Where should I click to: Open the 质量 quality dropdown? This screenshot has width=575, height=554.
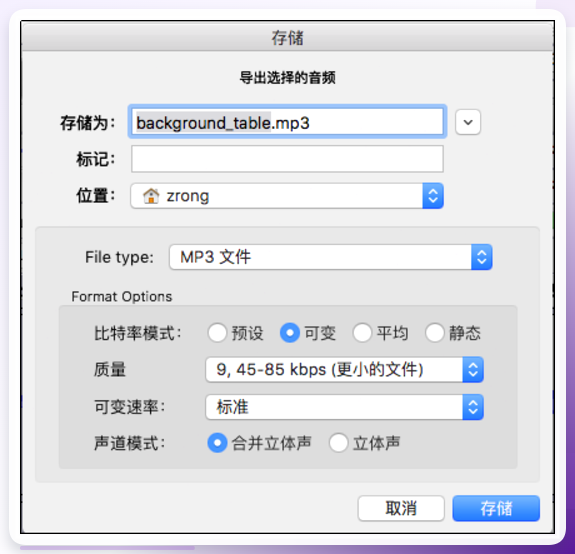[x=344, y=370]
